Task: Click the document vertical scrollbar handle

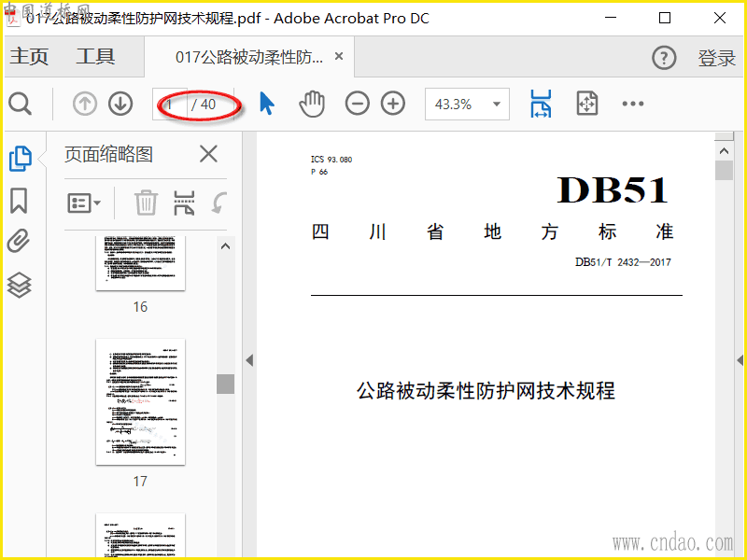Action: click(724, 170)
